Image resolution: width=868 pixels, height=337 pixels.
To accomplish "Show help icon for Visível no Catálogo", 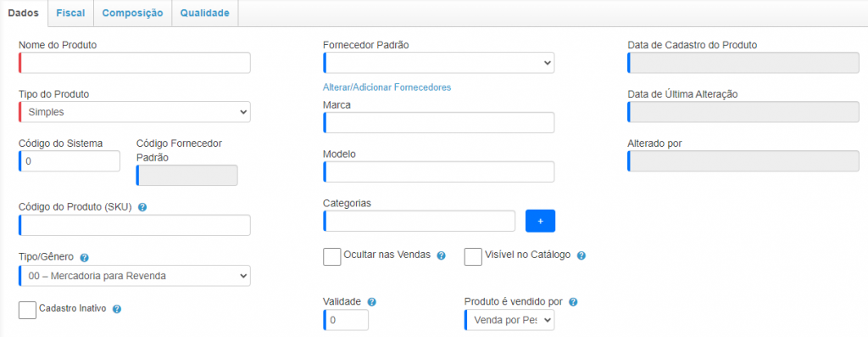I will pos(581,256).
